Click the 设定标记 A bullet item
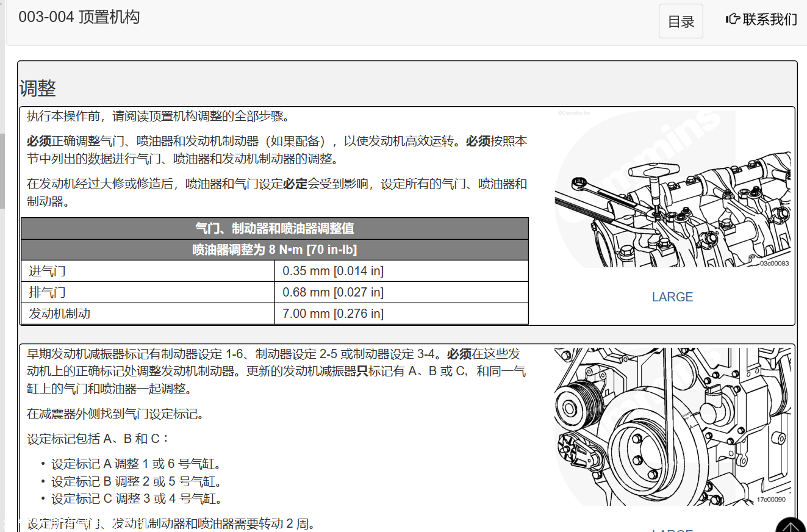Image resolution: width=807 pixels, height=532 pixels. click(x=136, y=464)
